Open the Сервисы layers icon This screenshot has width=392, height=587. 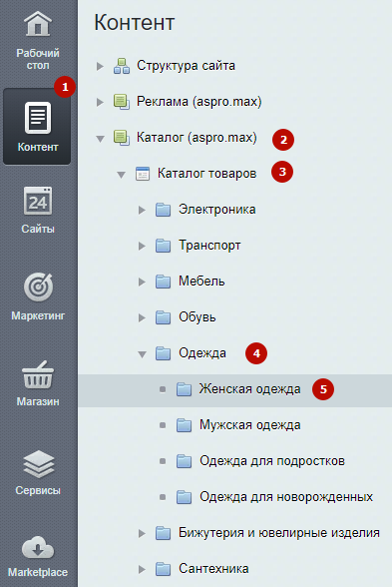click(39, 464)
